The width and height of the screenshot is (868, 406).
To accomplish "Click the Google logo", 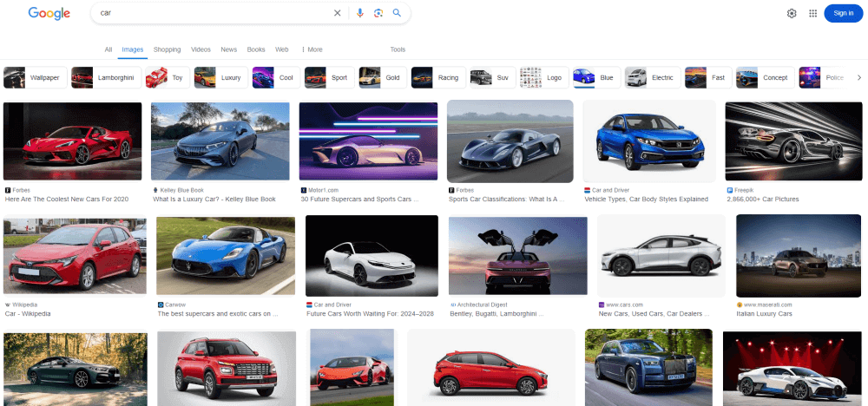I will point(49,13).
